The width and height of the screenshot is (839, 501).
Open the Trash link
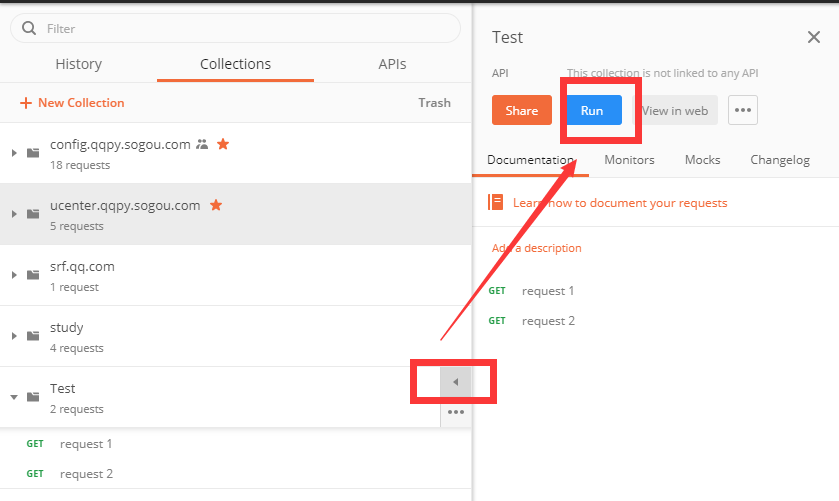(434, 103)
